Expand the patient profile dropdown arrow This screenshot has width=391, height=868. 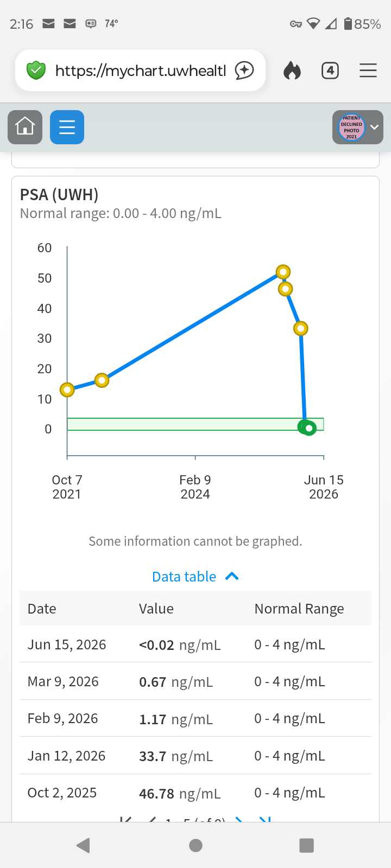coord(374,127)
